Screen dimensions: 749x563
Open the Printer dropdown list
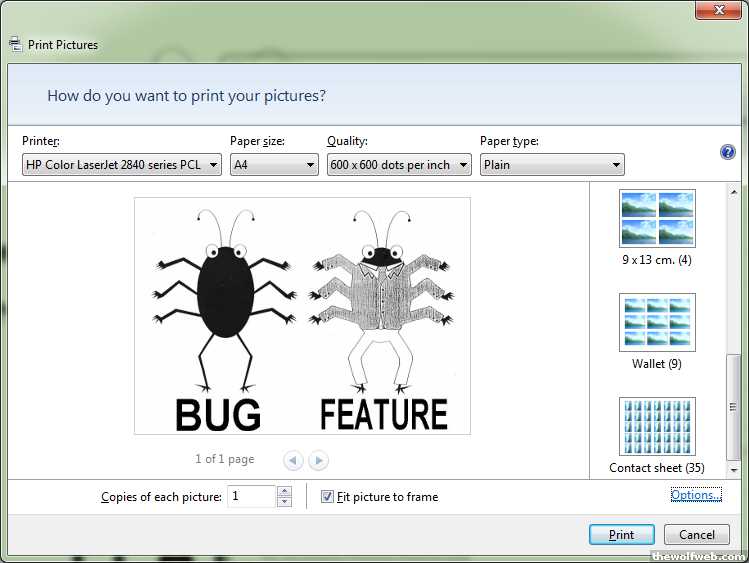point(121,165)
